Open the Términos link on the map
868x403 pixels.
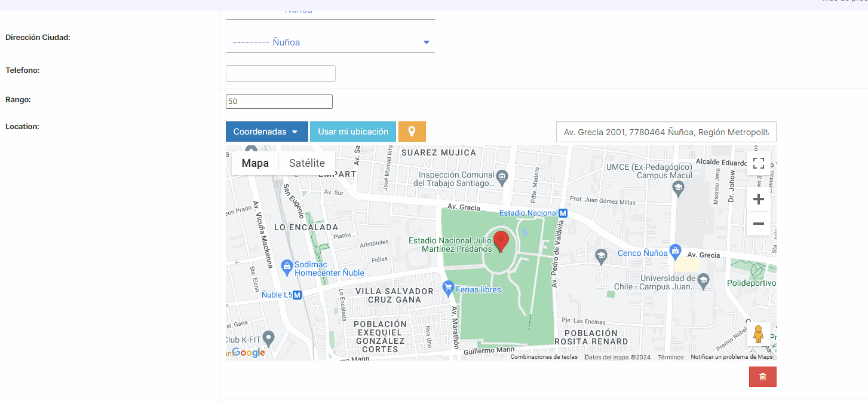tap(671, 357)
